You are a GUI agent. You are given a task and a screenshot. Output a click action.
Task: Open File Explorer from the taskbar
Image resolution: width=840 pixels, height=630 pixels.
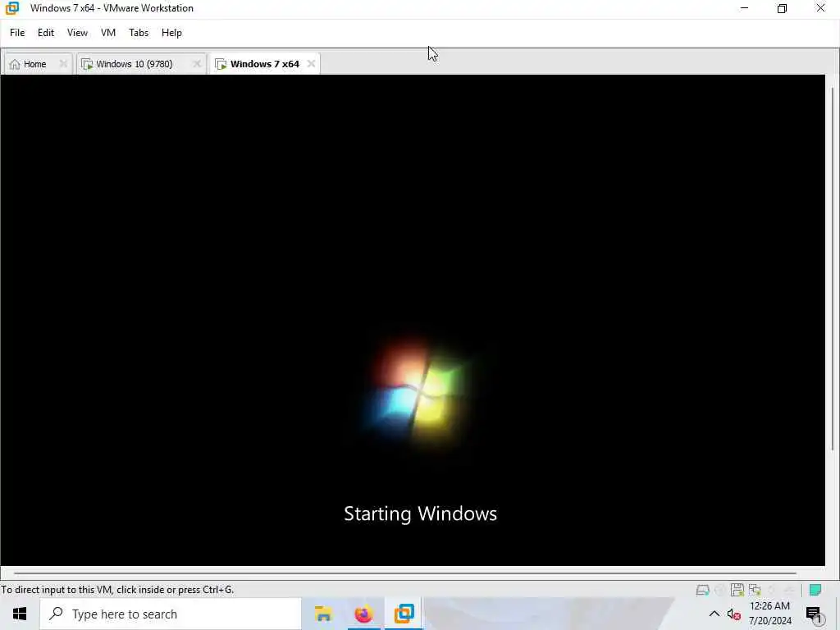click(x=323, y=614)
